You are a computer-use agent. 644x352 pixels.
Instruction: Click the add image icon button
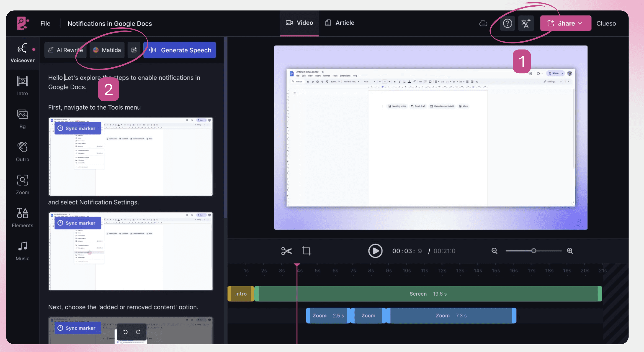tap(134, 50)
